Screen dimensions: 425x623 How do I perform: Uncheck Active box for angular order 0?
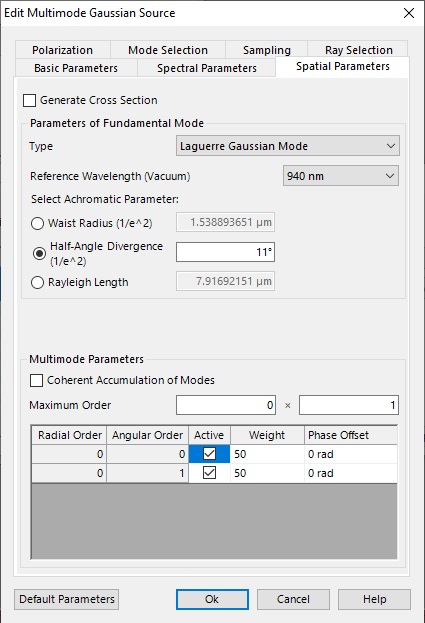[209, 454]
